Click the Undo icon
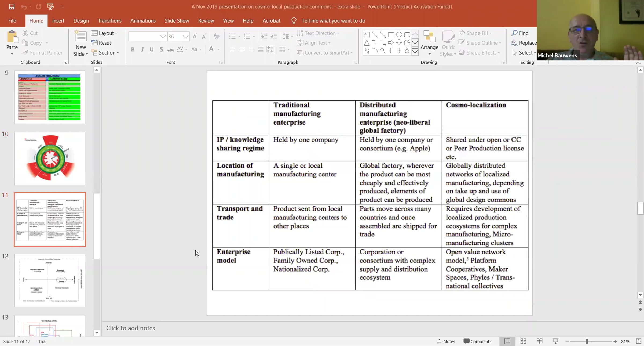This screenshot has height=346, width=644. (x=24, y=7)
